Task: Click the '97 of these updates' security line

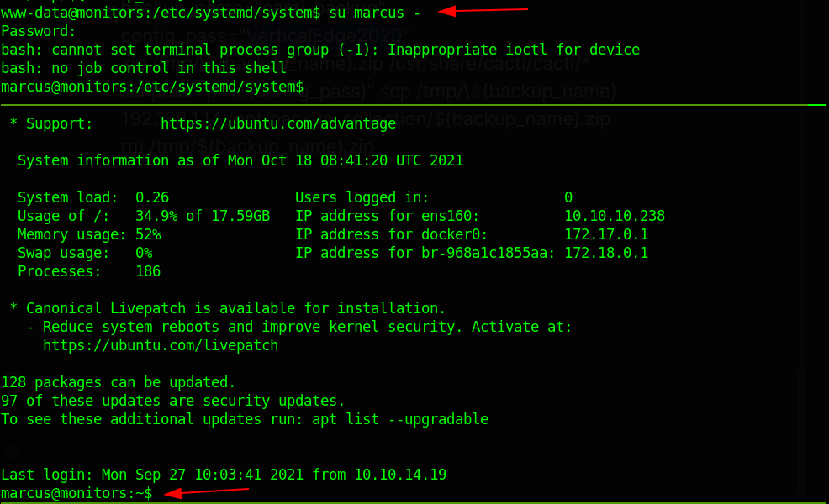Action: [x=173, y=401]
